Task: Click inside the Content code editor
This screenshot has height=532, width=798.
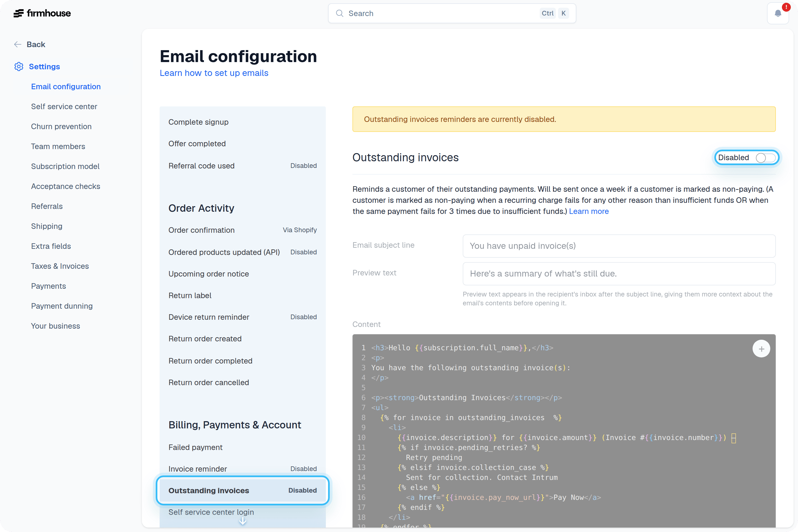Action: (564, 431)
